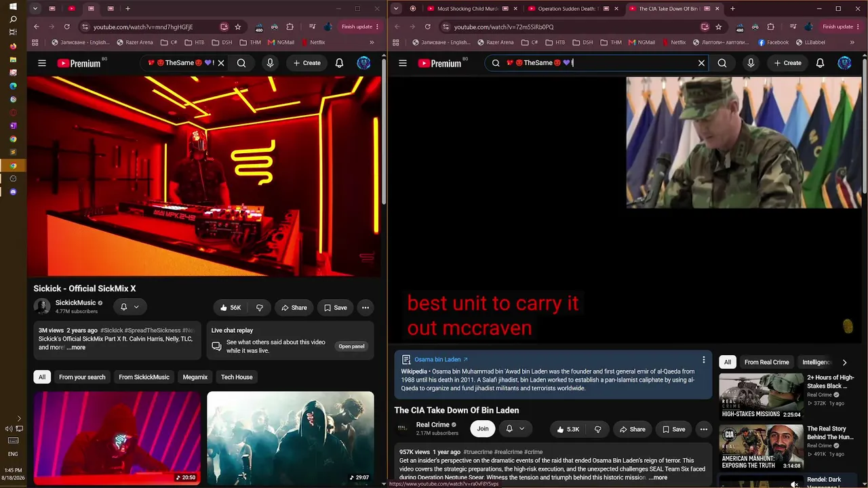Select the Megamix filter chip
The image size is (868, 488).
(195, 377)
